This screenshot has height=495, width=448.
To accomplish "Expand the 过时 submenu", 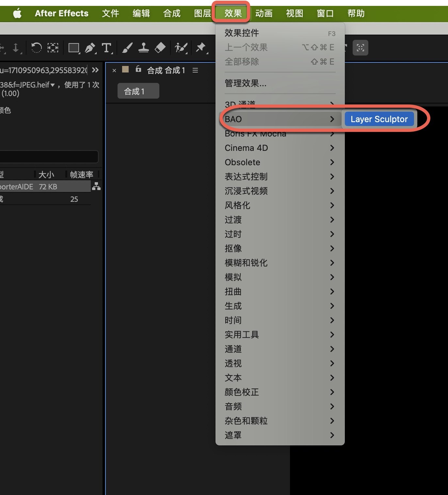I will click(x=280, y=234).
